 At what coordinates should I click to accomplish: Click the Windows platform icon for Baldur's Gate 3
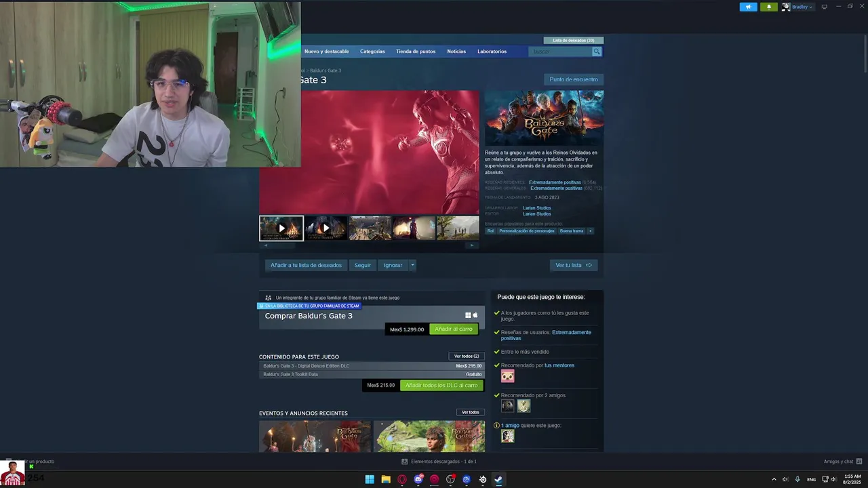coord(468,315)
